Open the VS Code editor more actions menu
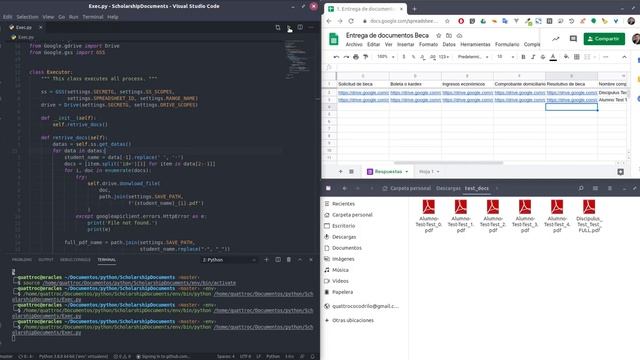 tap(311, 27)
